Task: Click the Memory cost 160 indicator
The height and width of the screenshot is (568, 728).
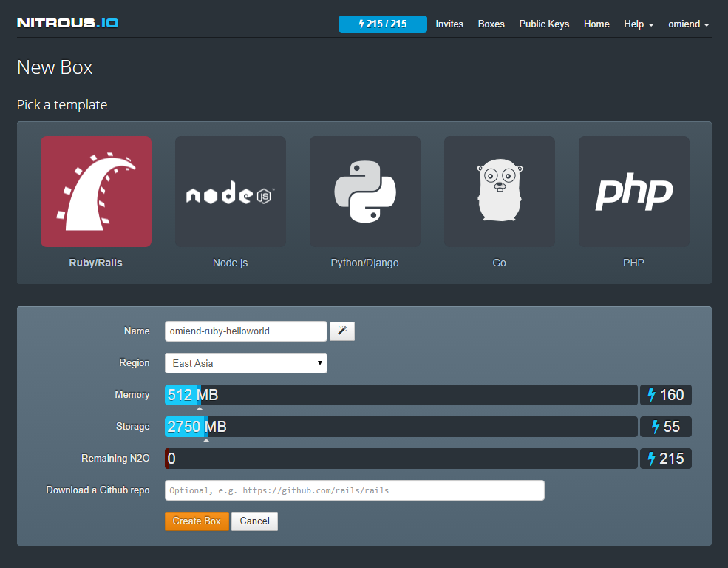Action: click(666, 395)
